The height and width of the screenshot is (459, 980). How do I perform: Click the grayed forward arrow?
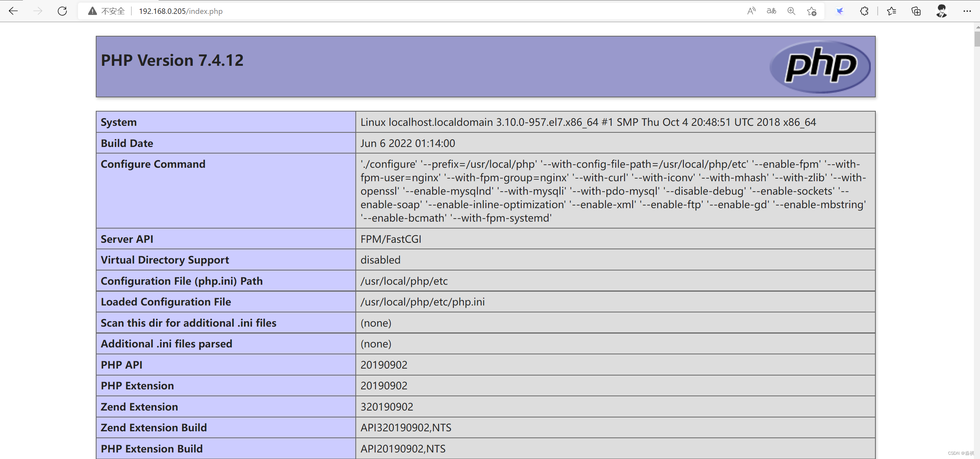[38, 11]
